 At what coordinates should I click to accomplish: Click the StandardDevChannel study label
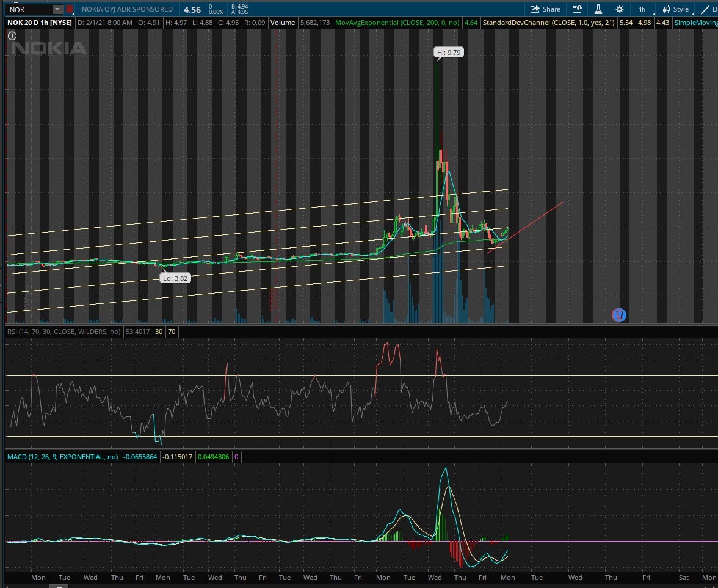point(548,23)
